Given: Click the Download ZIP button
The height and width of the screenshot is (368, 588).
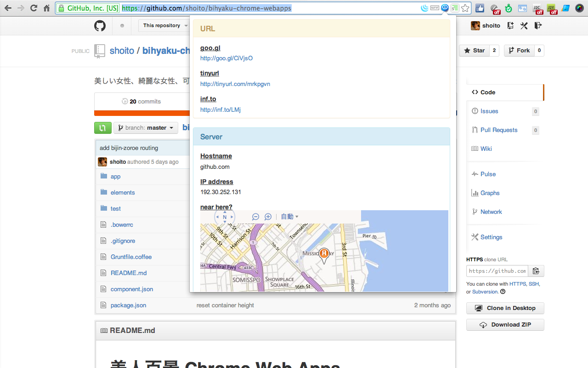Looking at the screenshot, I should [505, 325].
